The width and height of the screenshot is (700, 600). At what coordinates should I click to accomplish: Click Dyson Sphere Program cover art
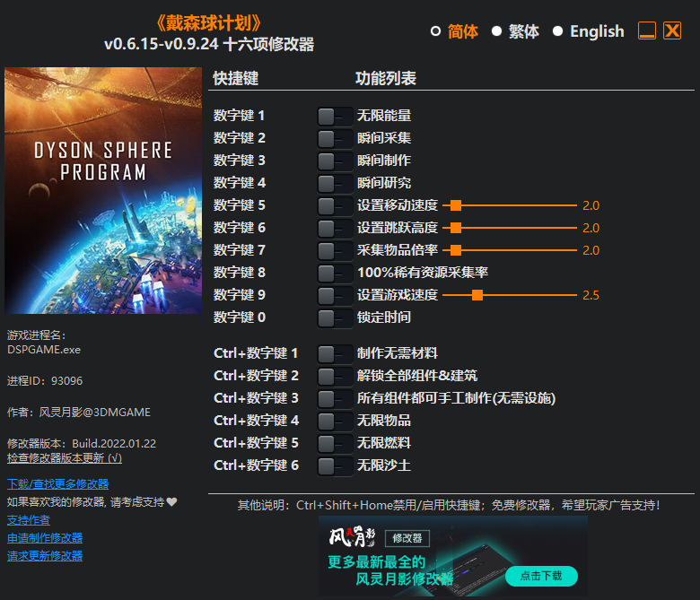coord(103,190)
